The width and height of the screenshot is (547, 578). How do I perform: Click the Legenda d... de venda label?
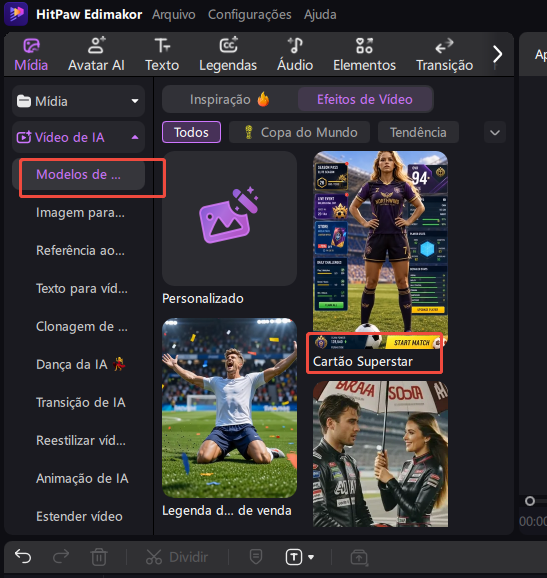(227, 511)
